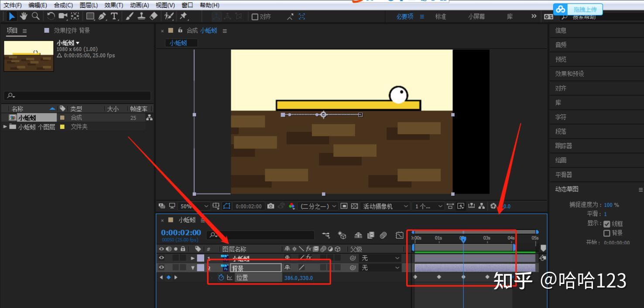644x308 pixels.
Task: Select the Brush tool
Action: coord(130,16)
